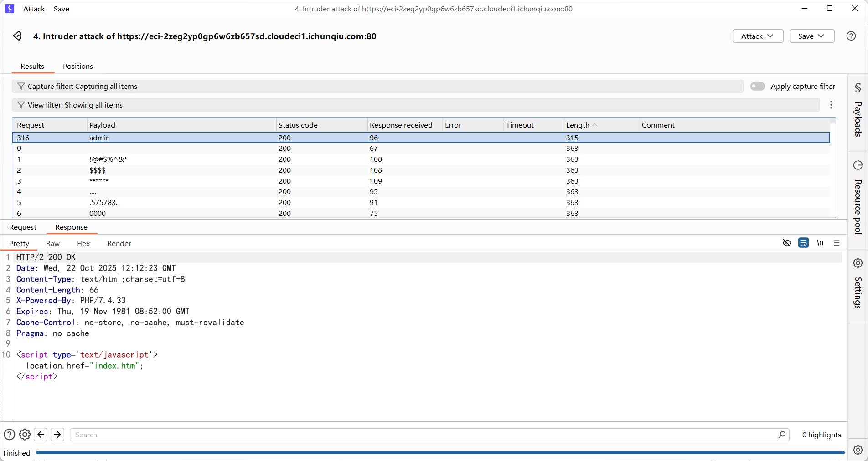The height and width of the screenshot is (461, 868).
Task: Open the response viewer hamburger options menu
Action: tap(837, 243)
